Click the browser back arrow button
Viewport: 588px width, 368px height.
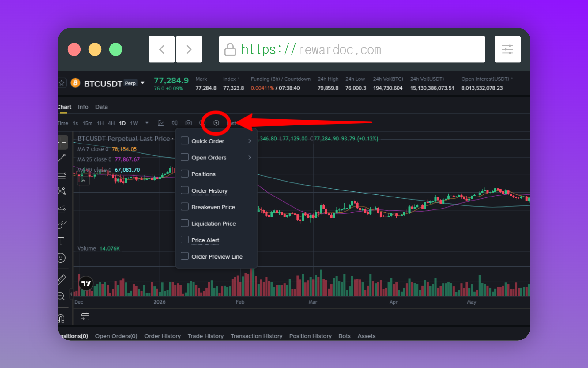pos(162,49)
